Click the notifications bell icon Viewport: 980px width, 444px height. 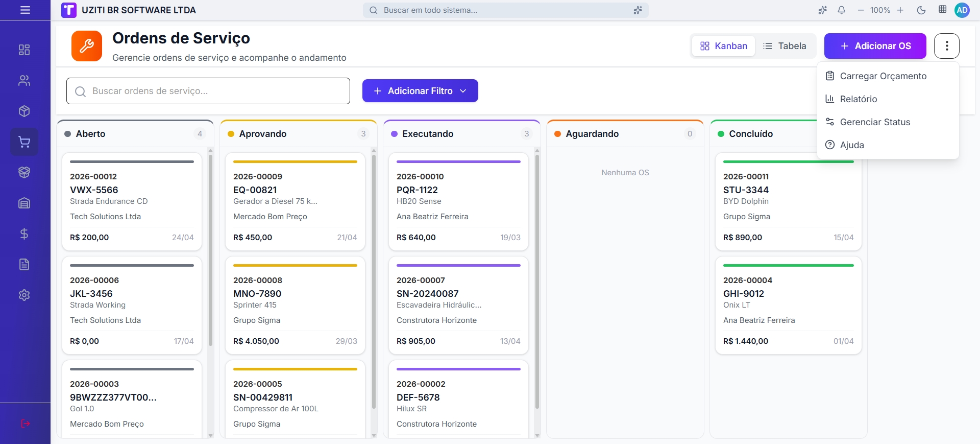(842, 10)
